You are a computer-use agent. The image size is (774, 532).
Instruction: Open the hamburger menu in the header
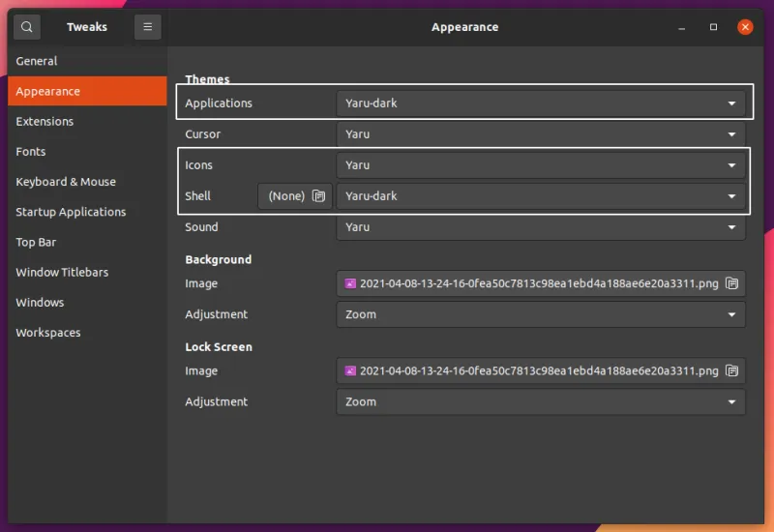[147, 27]
